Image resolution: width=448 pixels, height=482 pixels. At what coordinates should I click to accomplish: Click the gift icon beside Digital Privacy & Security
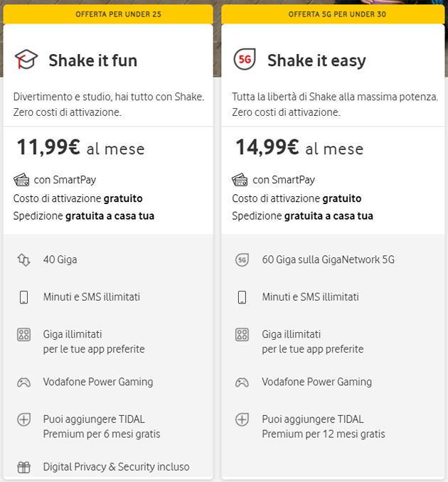pos(23,467)
